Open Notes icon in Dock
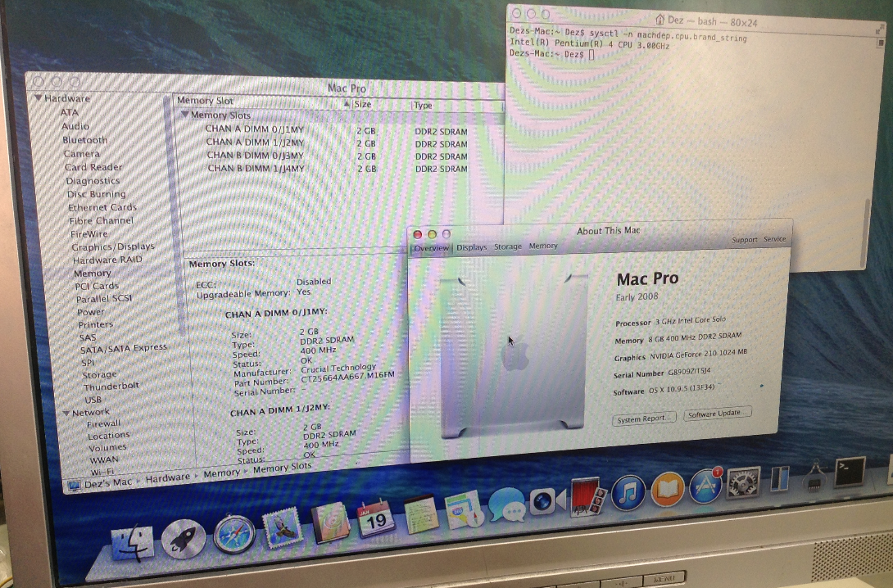Image resolution: width=893 pixels, height=588 pixels. [421, 514]
